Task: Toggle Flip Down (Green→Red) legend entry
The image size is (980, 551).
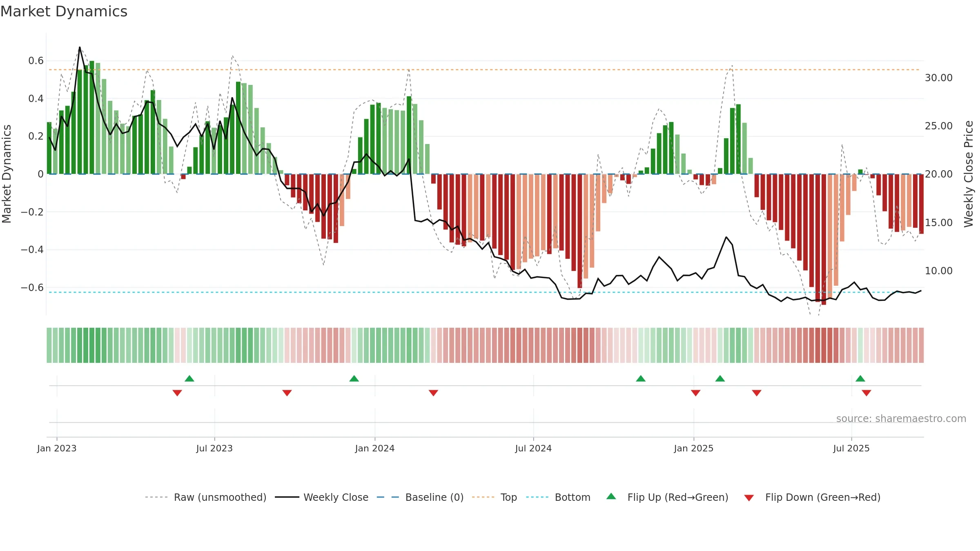Action: (812, 497)
